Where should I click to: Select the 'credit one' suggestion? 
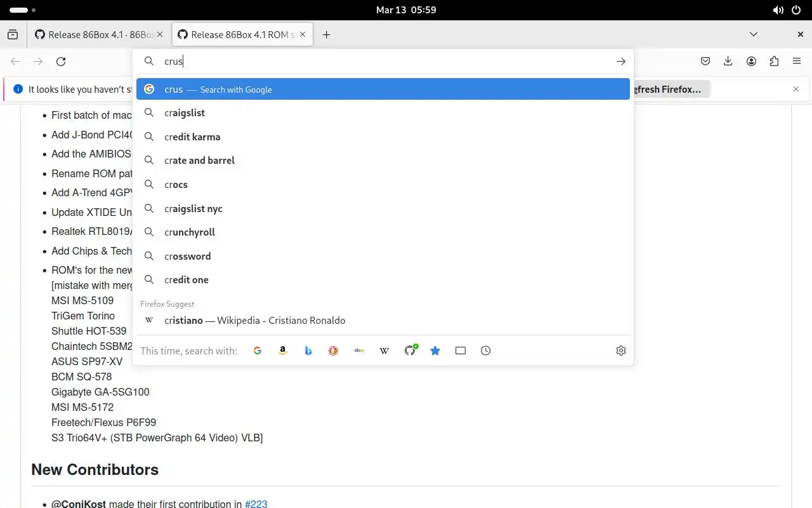[x=383, y=279]
